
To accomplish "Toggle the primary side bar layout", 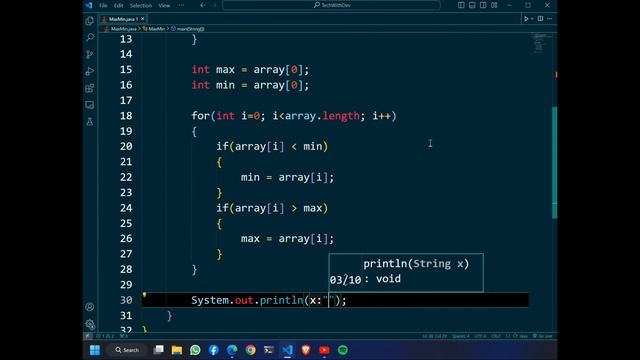I will [461, 5].
